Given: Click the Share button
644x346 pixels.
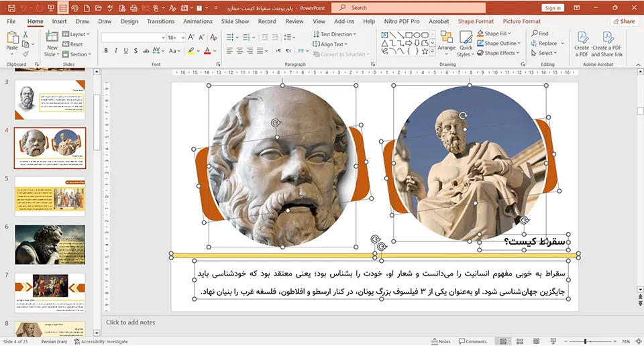Looking at the screenshot, I should (624, 21).
